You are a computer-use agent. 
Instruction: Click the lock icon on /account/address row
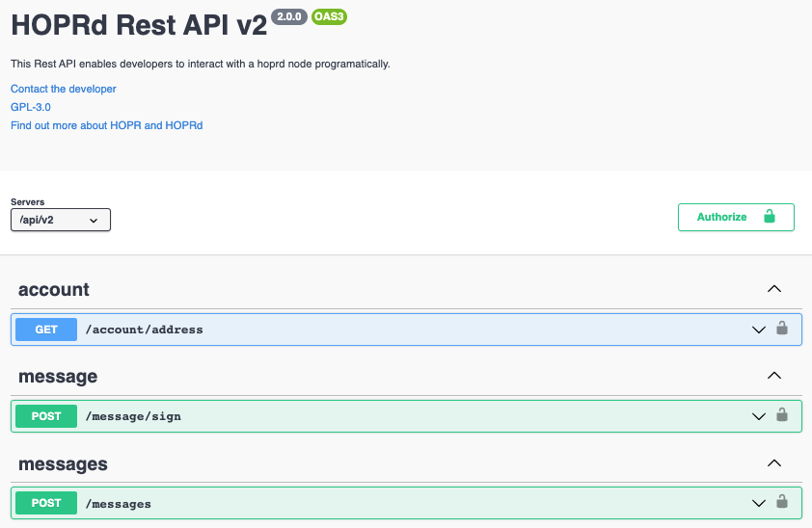781,328
